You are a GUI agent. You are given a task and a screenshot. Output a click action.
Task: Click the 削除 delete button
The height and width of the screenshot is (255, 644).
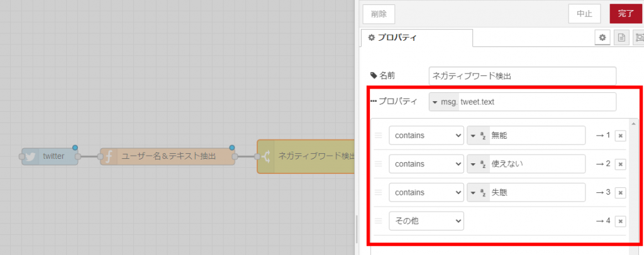pos(379,14)
